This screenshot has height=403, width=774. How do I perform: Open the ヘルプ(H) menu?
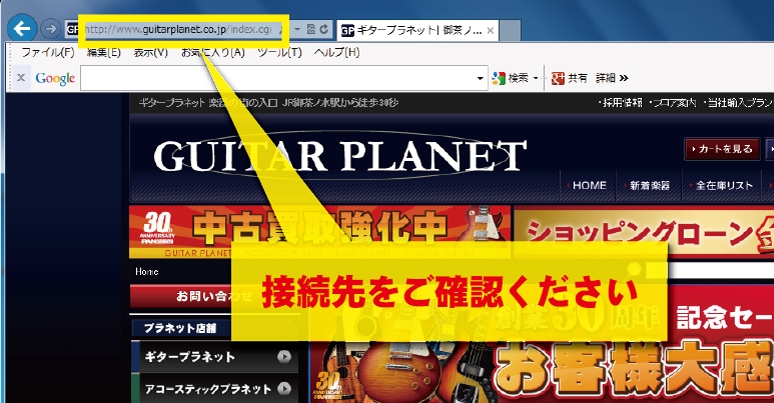pyautogui.click(x=337, y=52)
